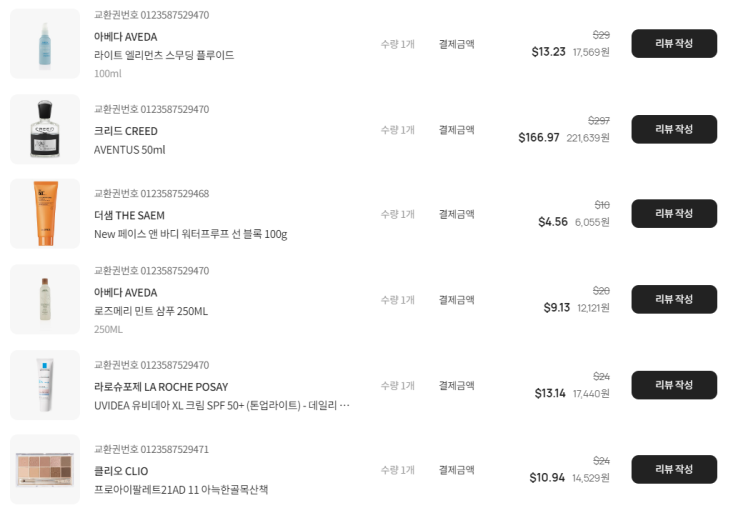The image size is (743, 518).
Task: Select the $166.97 price for Creed
Action: tap(539, 138)
